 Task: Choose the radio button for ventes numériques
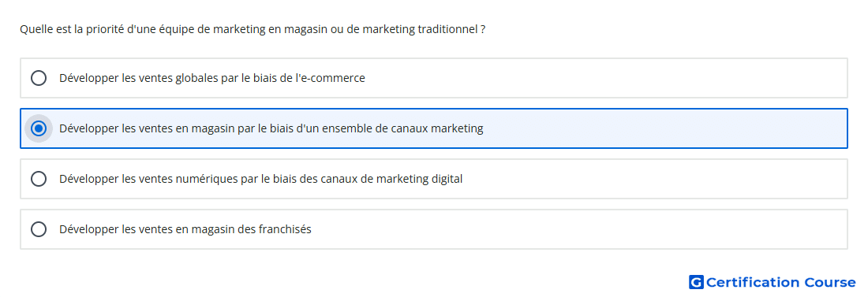coord(39,179)
